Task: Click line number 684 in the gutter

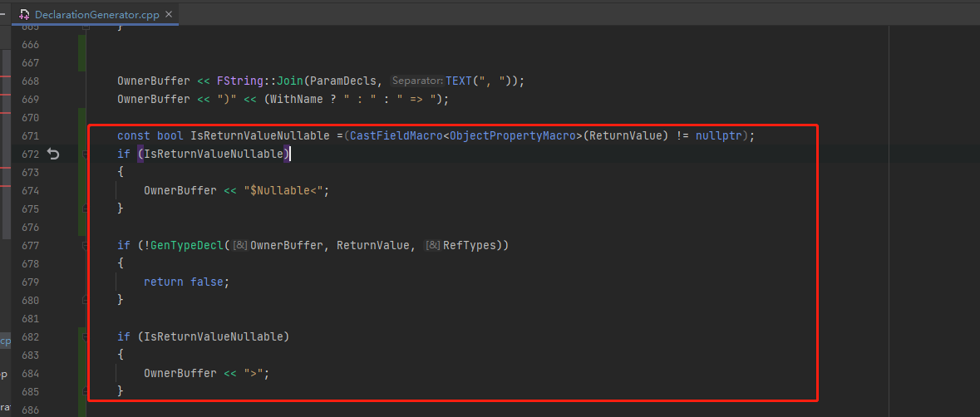Action: tap(30, 374)
